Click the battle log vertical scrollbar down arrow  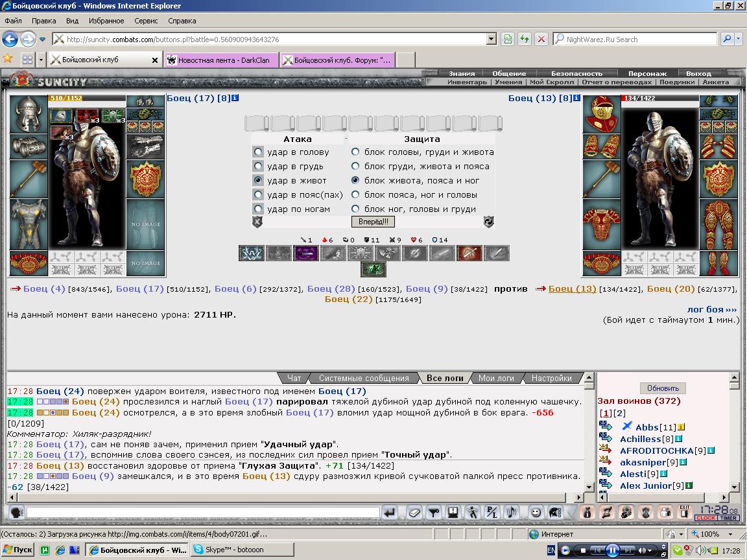[x=589, y=487]
